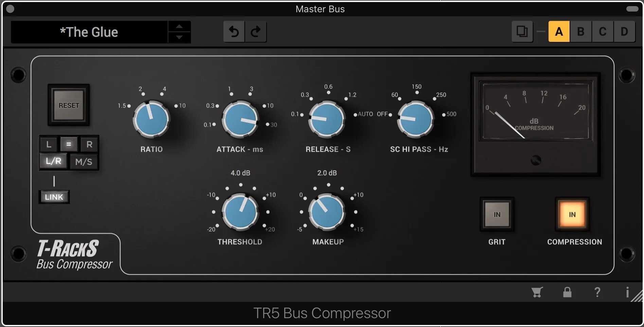The image size is (644, 327).
Task: Toggle the COMPRESSION IN switch
Action: pos(572,214)
